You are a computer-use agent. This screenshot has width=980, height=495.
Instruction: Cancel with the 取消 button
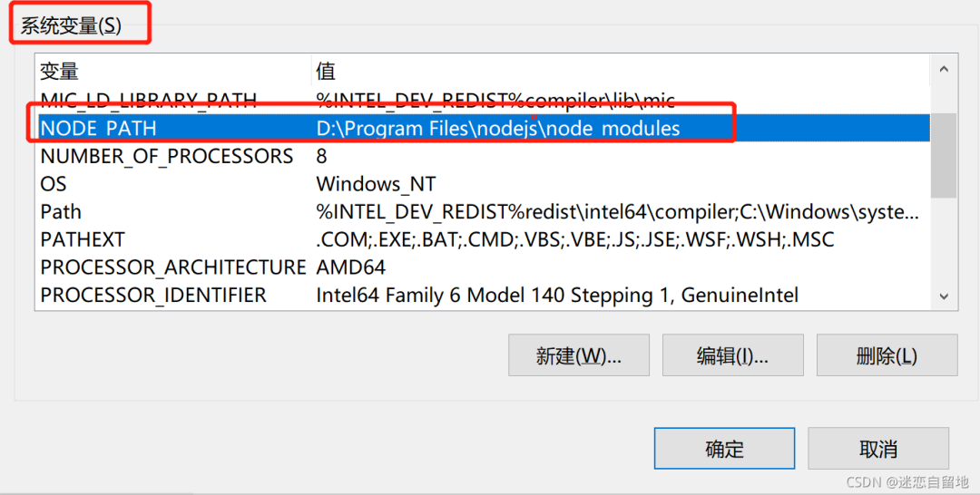point(877,449)
